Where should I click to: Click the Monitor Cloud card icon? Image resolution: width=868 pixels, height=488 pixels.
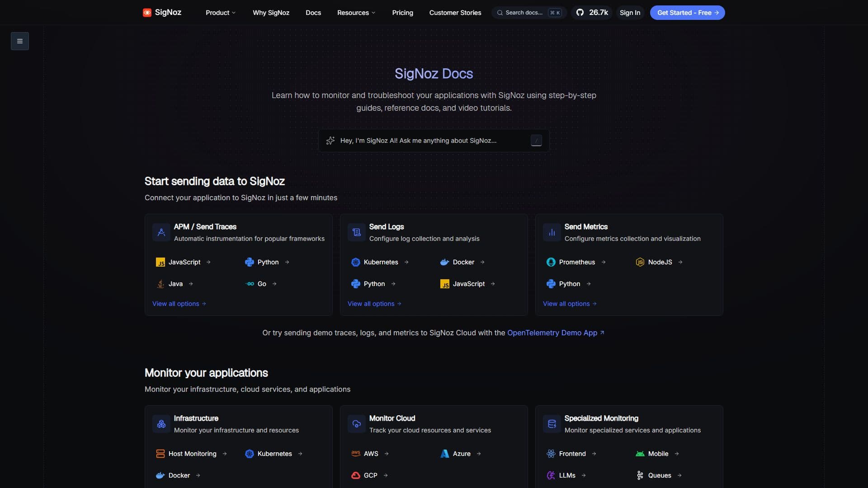[357, 424]
